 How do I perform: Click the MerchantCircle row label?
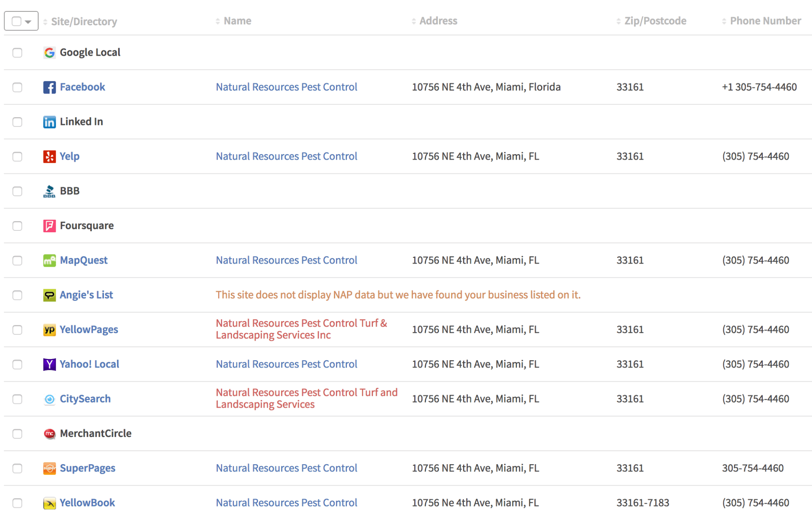pos(95,434)
